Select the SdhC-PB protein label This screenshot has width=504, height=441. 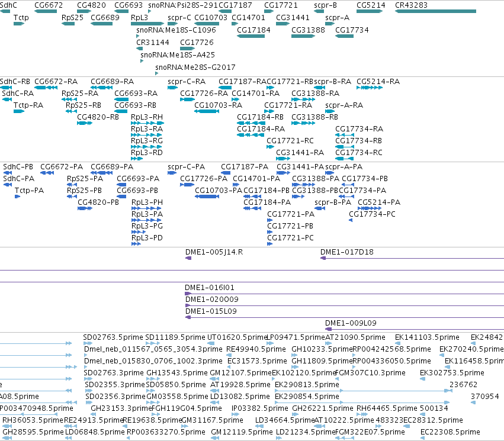(18, 167)
